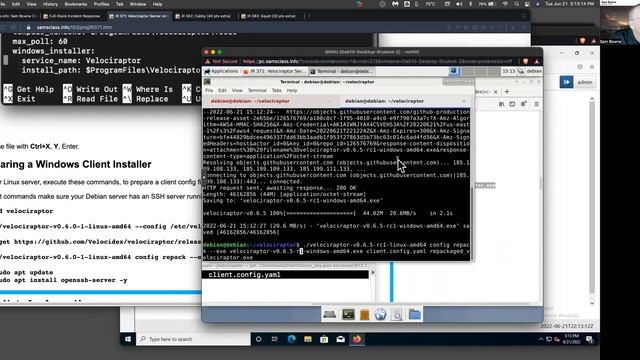Launch the Terminal from the Debian dock

(x=348, y=314)
